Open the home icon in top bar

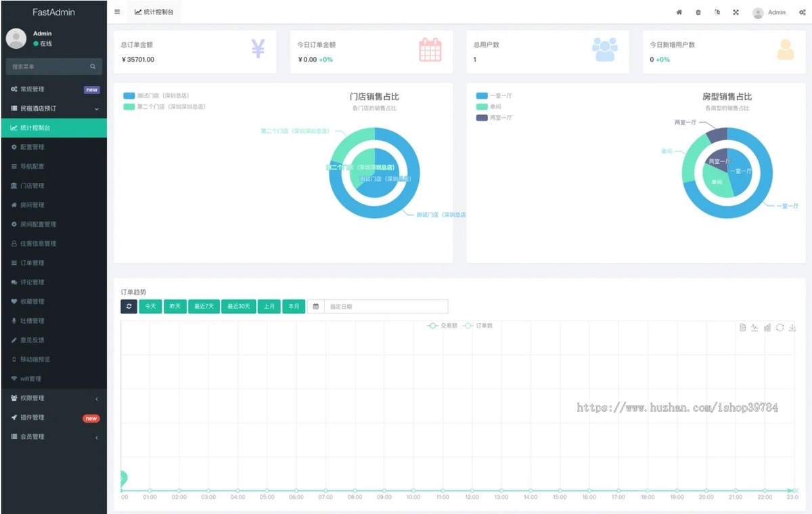point(679,12)
